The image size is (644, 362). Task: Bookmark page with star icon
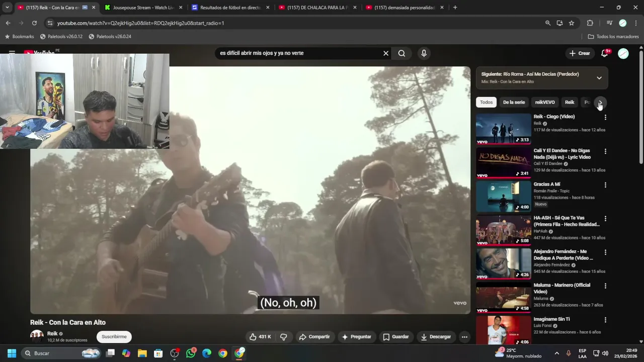[x=572, y=23]
